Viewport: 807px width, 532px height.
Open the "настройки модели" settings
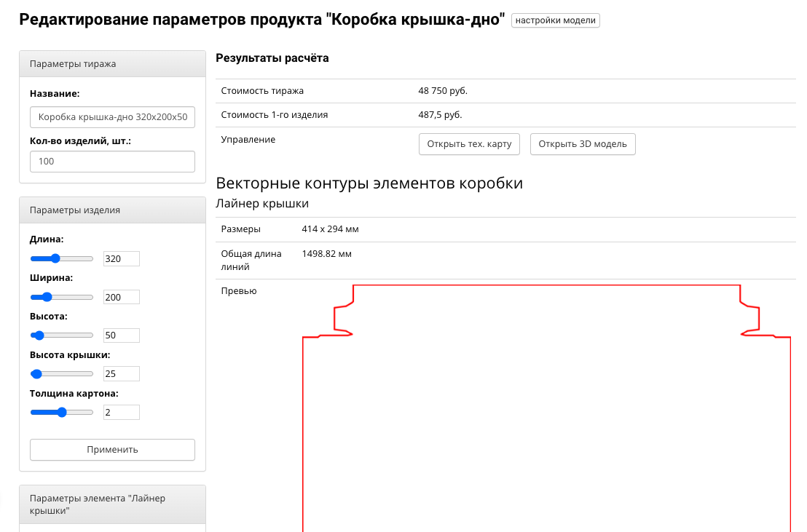pyautogui.click(x=556, y=20)
